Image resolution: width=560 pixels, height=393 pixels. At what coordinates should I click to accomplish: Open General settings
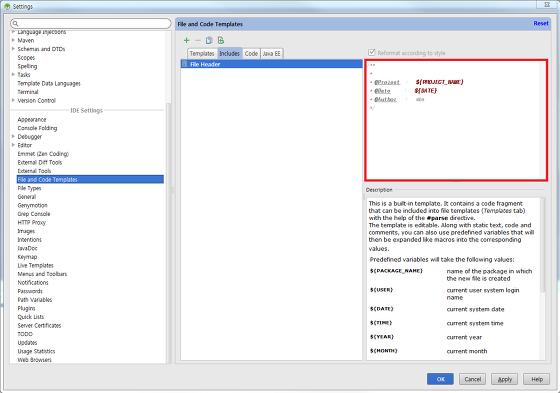click(27, 196)
